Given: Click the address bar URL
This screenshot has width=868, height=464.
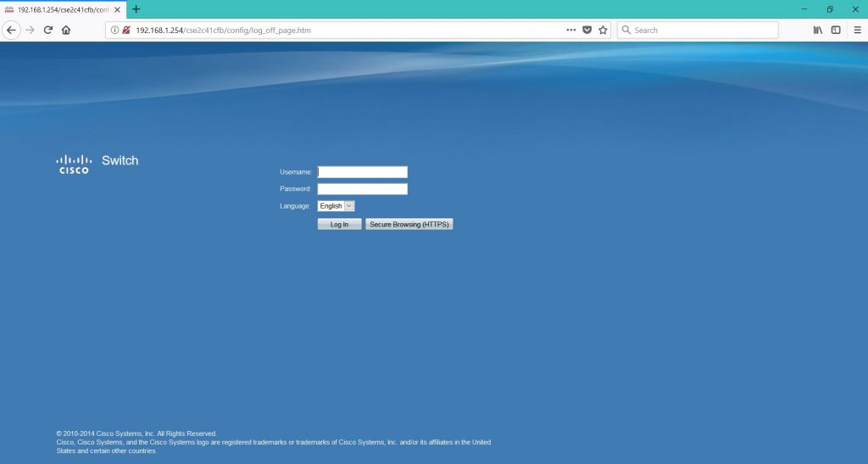Looking at the screenshot, I should point(223,31).
